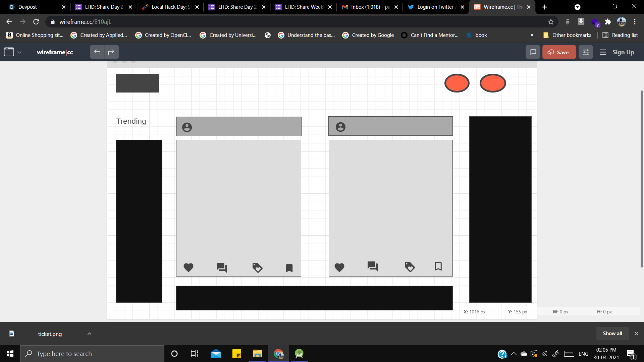
Task: Expand the hidden bookmarks overflow chevron
Action: click(532, 35)
